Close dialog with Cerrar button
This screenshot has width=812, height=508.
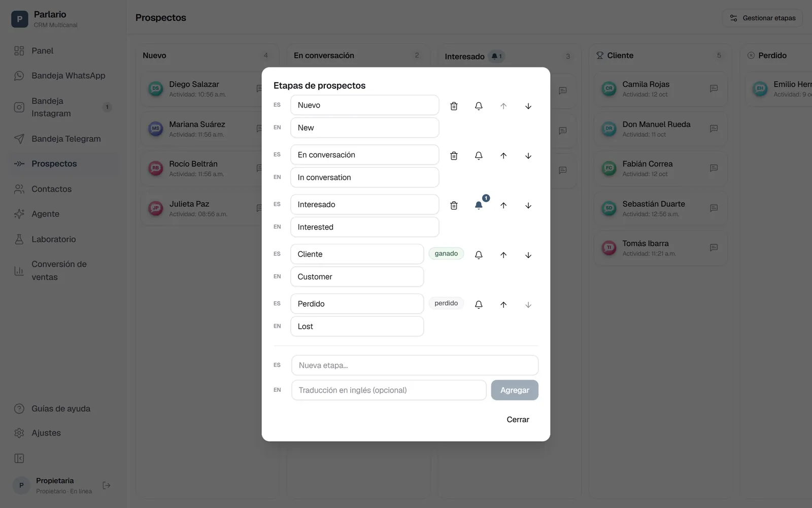coord(518,420)
